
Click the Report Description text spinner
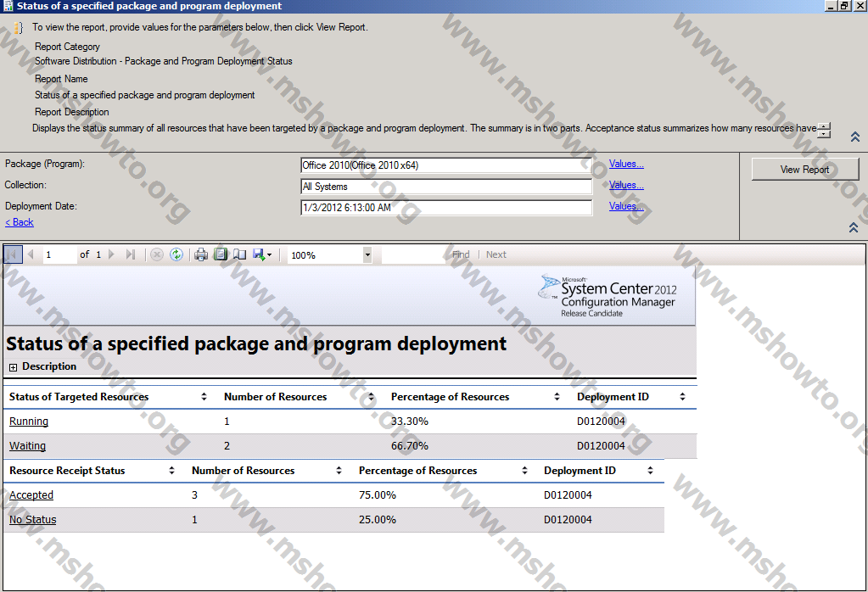(824, 131)
